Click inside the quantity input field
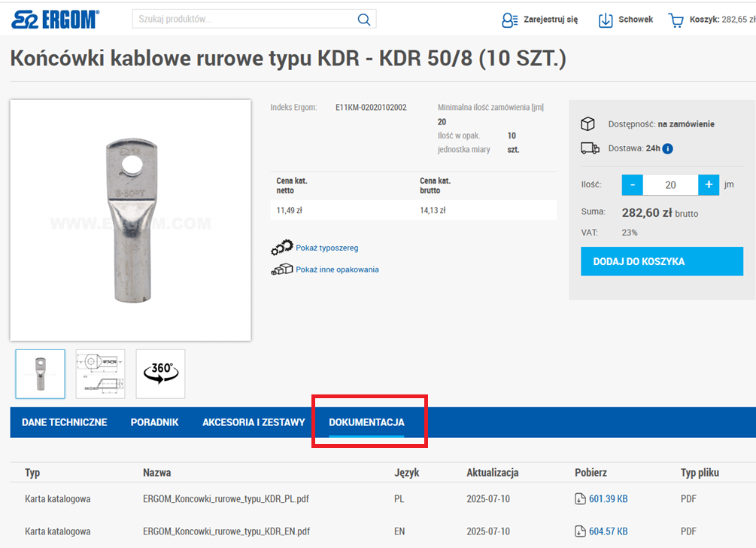The width and height of the screenshot is (756, 548). 671,184
